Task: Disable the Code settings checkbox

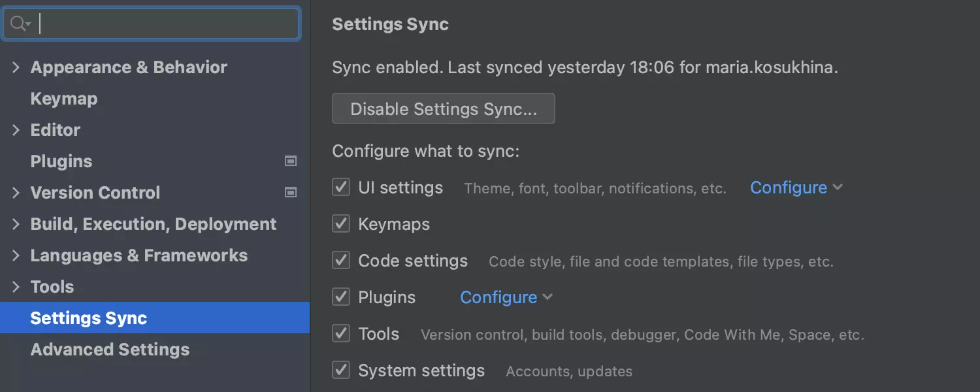Action: pos(341,261)
